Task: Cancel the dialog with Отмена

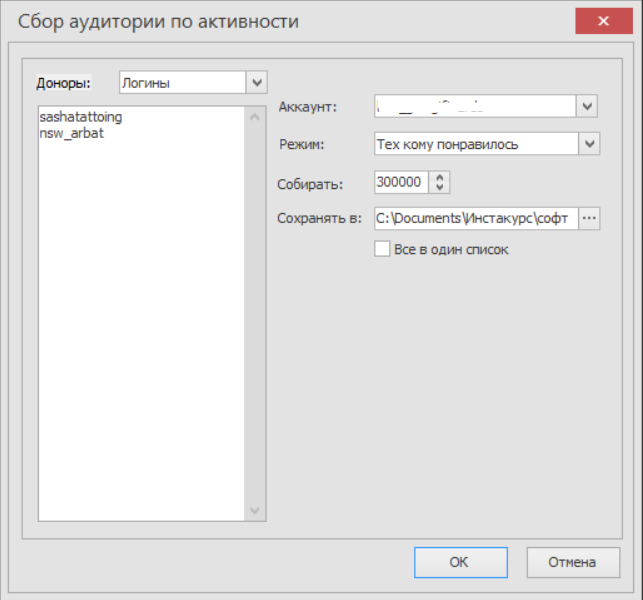Action: pyautogui.click(x=573, y=562)
